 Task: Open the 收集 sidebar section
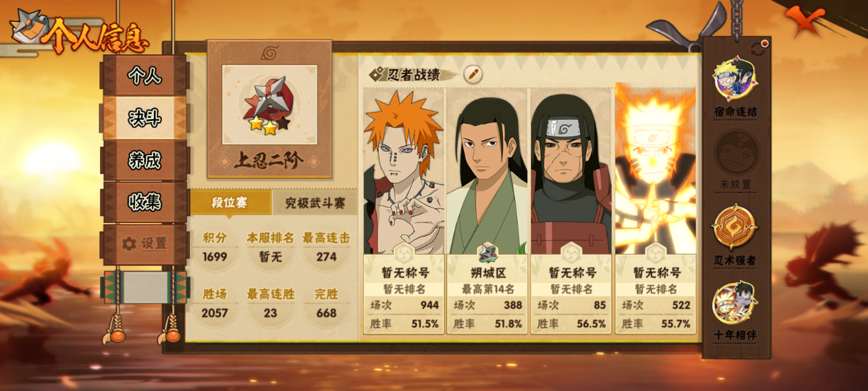[145, 202]
